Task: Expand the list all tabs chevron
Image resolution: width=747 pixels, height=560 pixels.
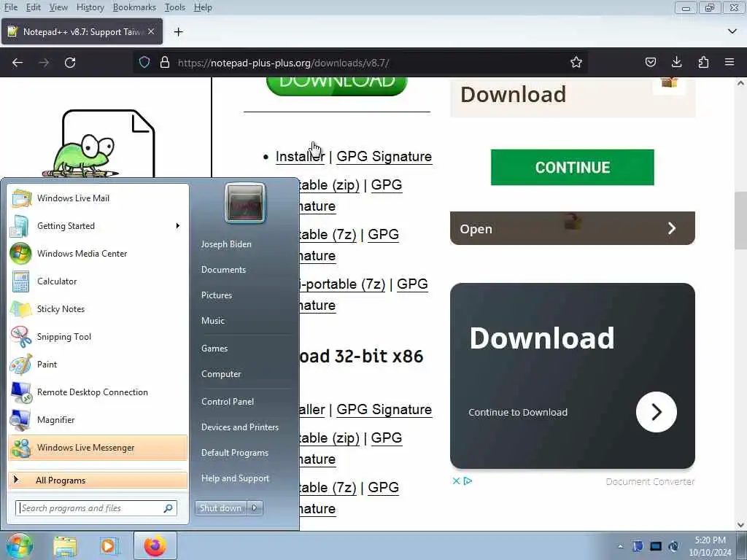Action: point(732,31)
